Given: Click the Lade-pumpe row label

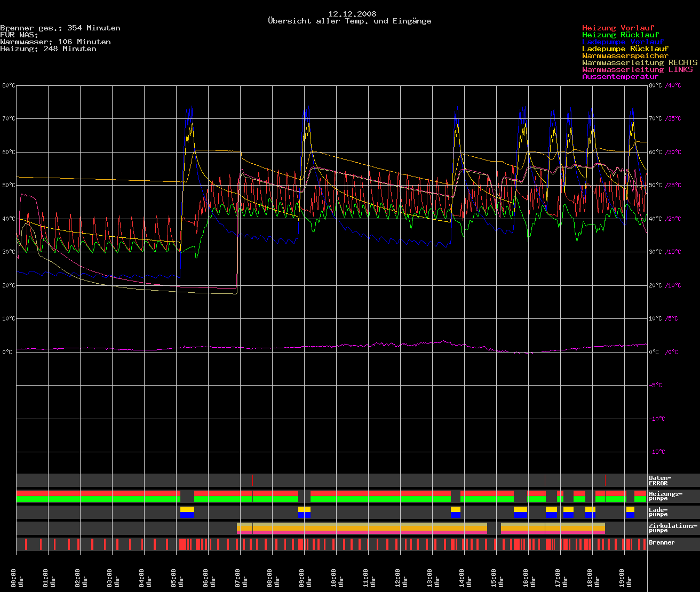Looking at the screenshot, I should coord(658,513).
